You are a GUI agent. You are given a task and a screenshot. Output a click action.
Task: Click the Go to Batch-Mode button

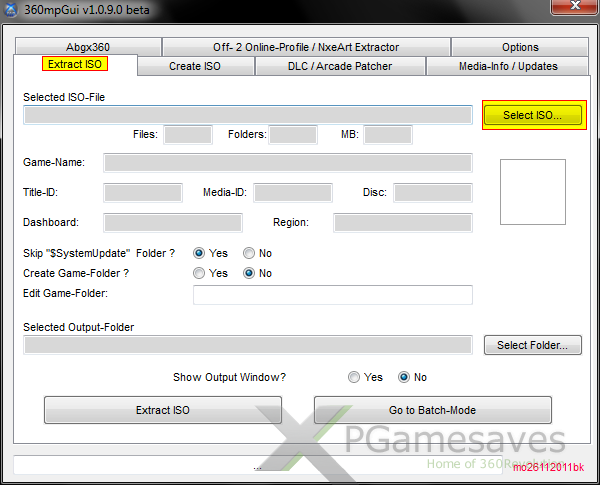[x=432, y=410]
